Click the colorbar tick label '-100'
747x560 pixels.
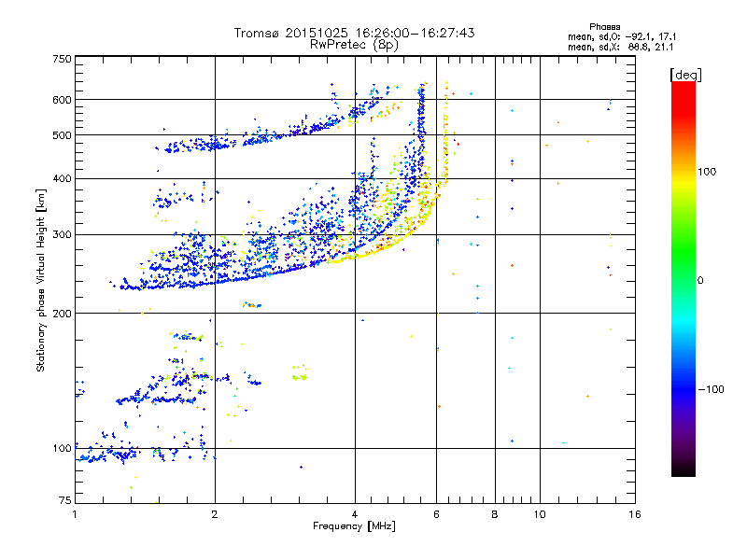(711, 389)
